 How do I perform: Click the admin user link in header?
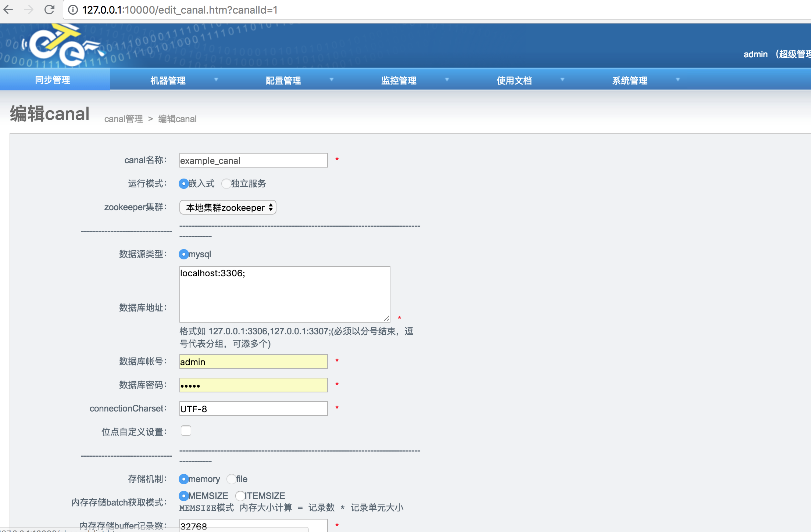click(755, 54)
